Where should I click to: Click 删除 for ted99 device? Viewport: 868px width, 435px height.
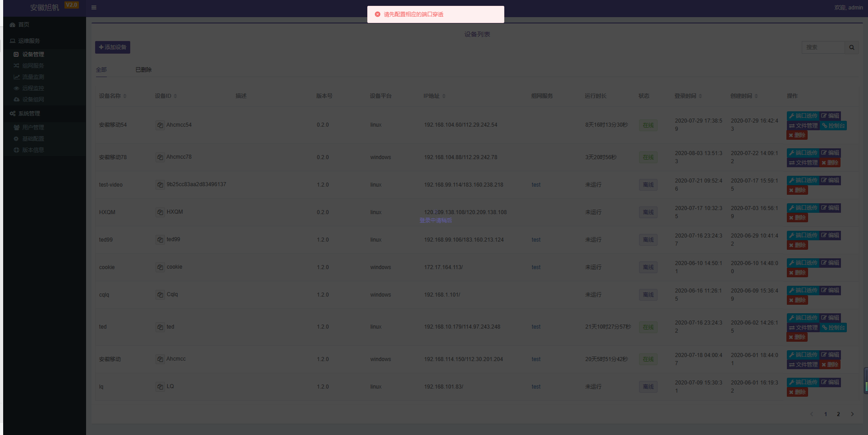click(x=797, y=245)
